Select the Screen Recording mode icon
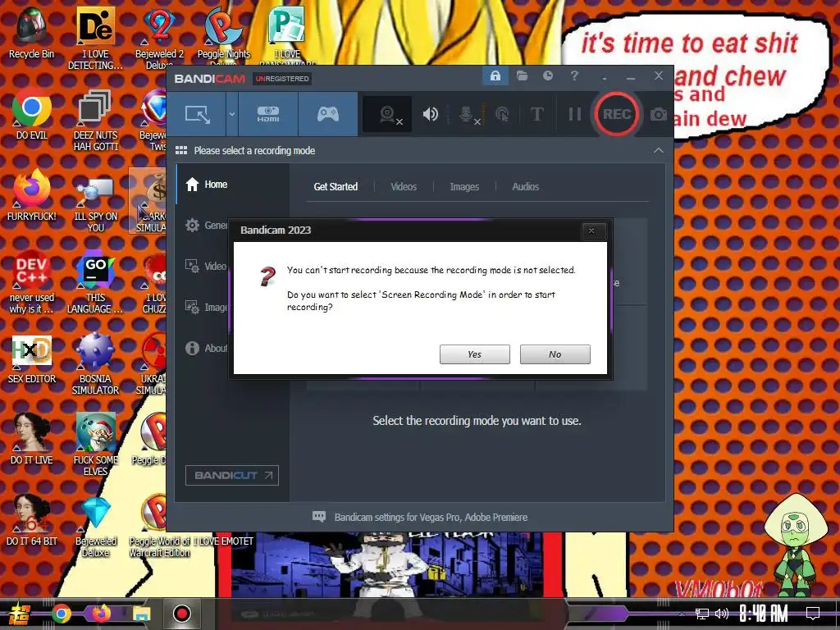840x630 pixels. pos(197,114)
